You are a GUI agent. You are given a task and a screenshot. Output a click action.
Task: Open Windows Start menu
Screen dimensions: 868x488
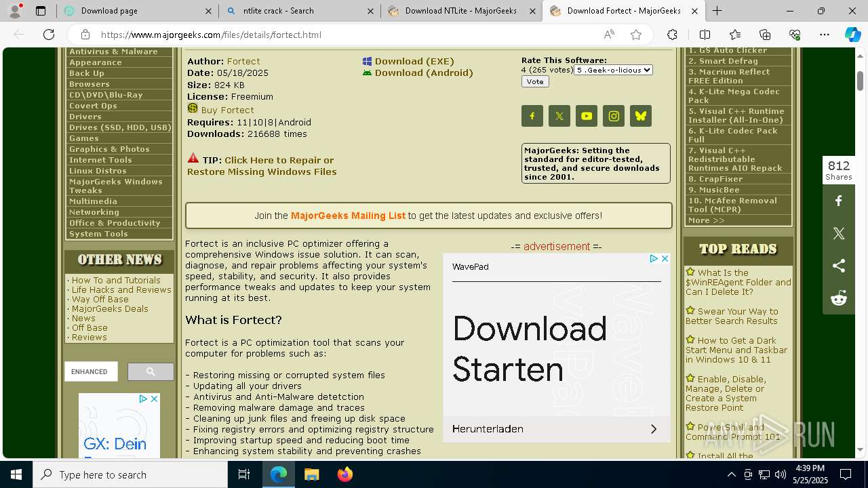coord(16,474)
